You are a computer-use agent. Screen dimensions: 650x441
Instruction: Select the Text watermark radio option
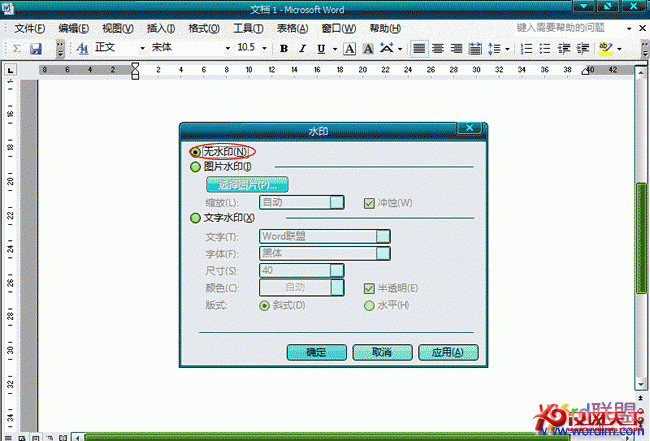tap(195, 218)
